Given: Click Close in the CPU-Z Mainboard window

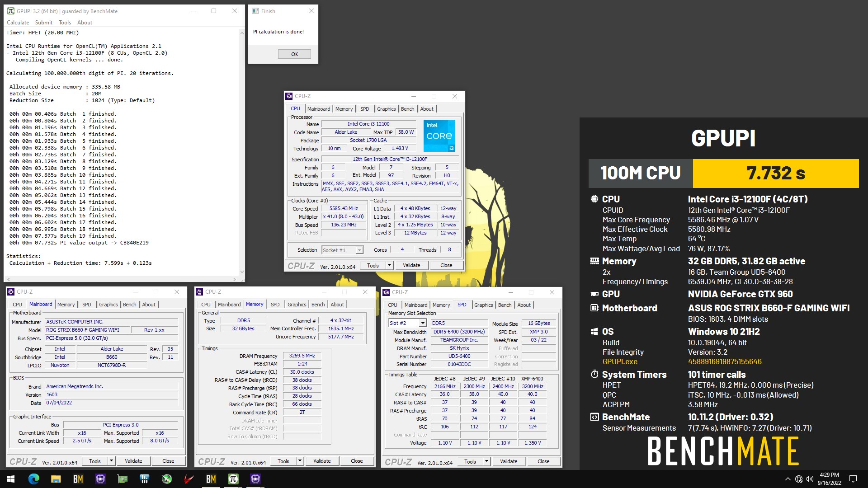Looking at the screenshot, I should [168, 461].
